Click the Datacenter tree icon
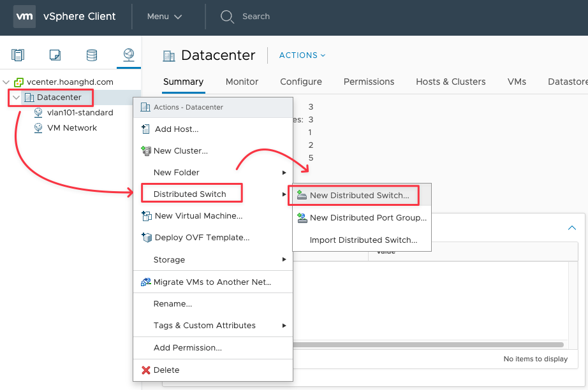 (x=29, y=97)
